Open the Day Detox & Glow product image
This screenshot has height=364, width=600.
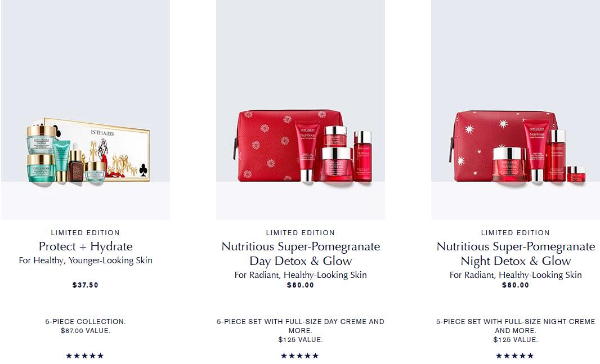coord(301,110)
